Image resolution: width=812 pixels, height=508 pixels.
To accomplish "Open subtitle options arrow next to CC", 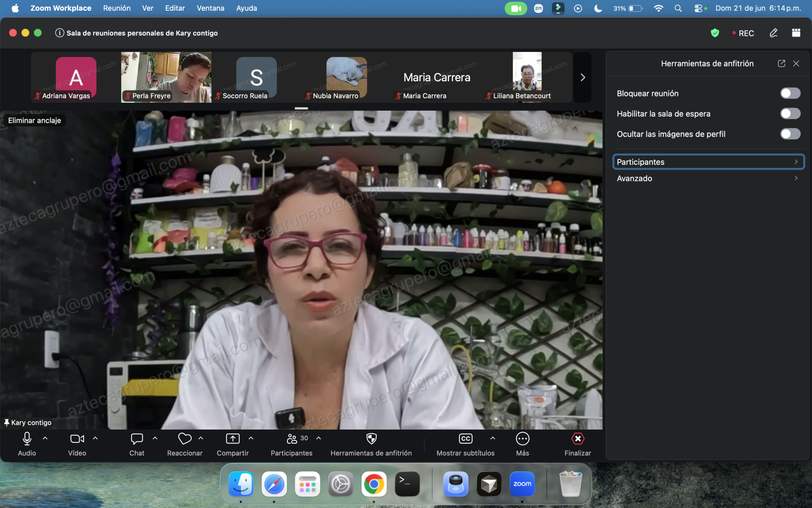I will click(x=493, y=438).
